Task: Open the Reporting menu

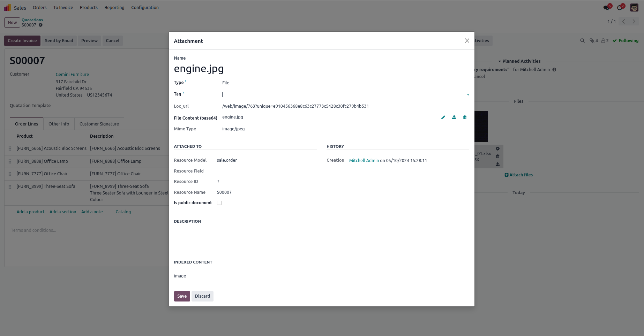Action: pyautogui.click(x=114, y=8)
